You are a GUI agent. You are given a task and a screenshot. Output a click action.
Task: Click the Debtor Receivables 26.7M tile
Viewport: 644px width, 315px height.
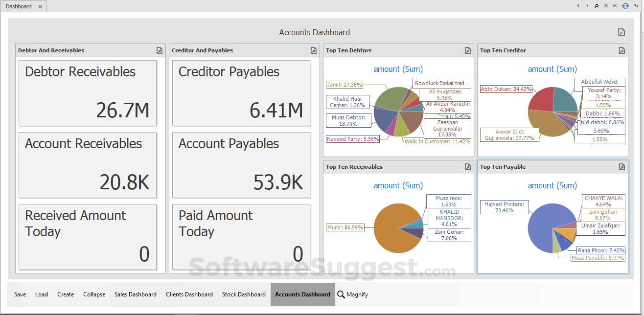pos(87,93)
